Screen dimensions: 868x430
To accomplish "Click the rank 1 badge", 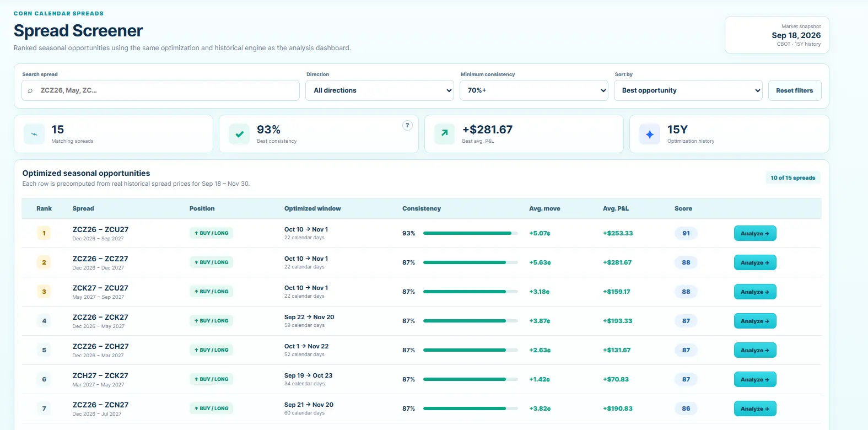I will 44,233.
